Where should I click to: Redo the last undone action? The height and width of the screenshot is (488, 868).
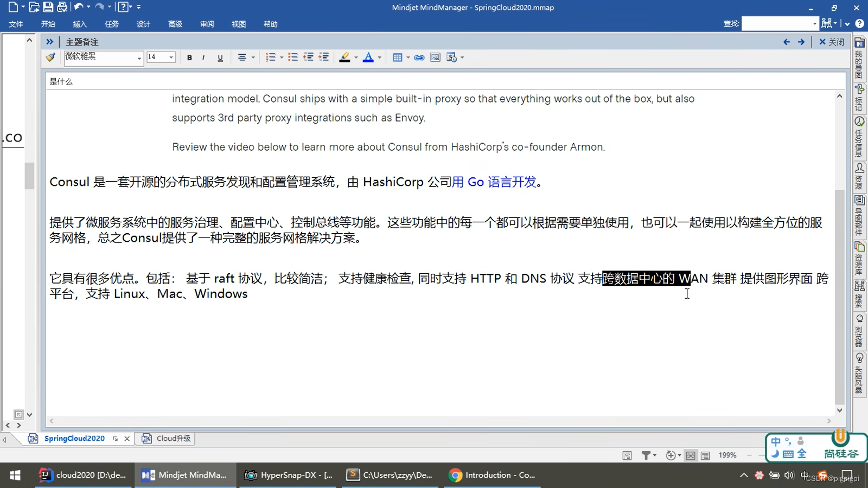(100, 7)
